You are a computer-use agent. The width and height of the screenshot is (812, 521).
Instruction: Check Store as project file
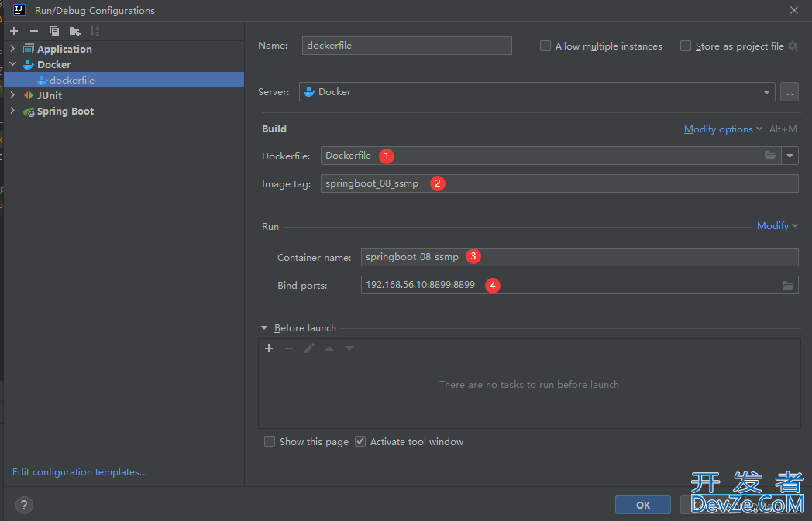pos(686,46)
